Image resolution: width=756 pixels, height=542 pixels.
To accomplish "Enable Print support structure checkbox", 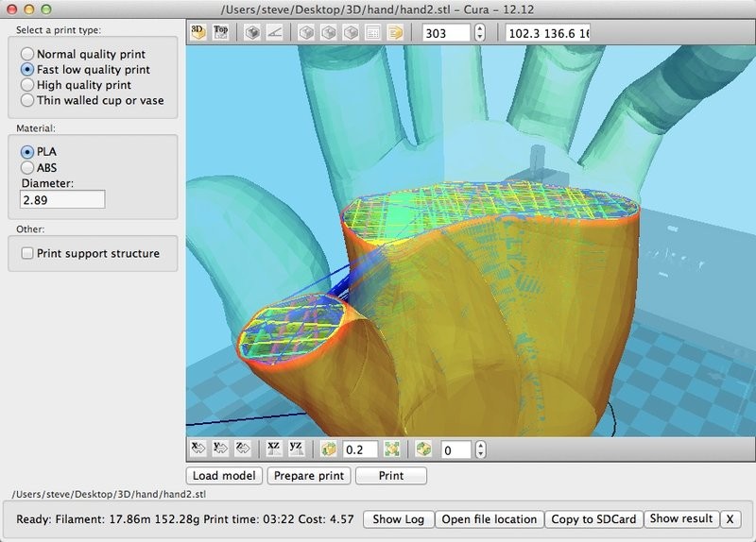I will pos(27,253).
